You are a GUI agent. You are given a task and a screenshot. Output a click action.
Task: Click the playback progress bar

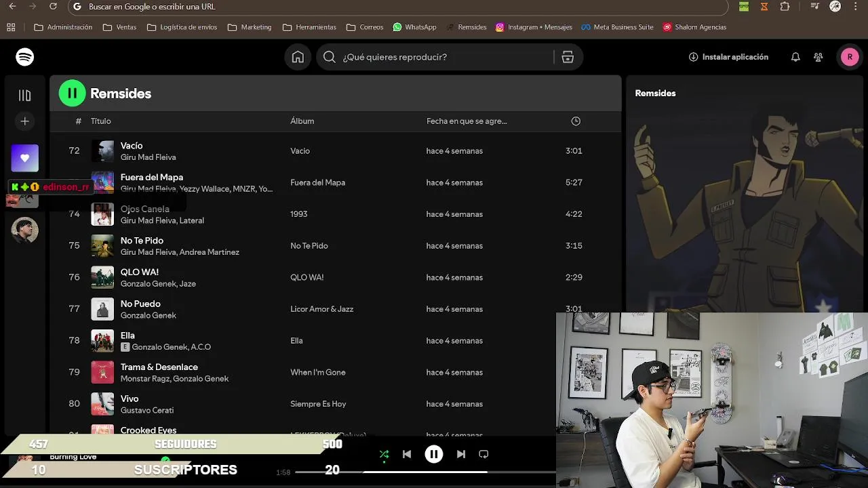[425, 472]
